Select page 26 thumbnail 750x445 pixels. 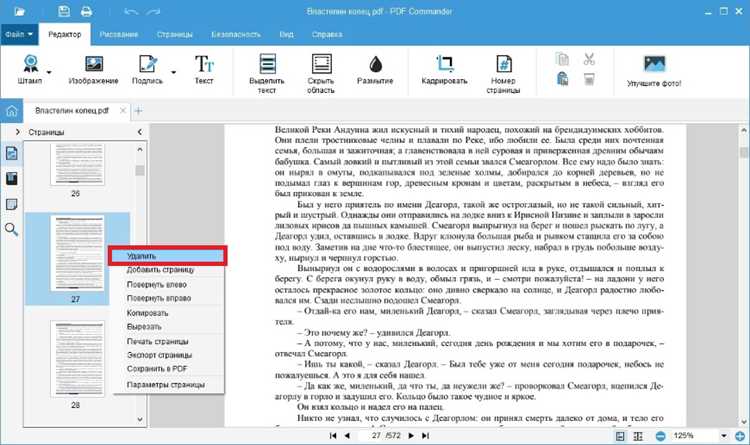point(77,164)
